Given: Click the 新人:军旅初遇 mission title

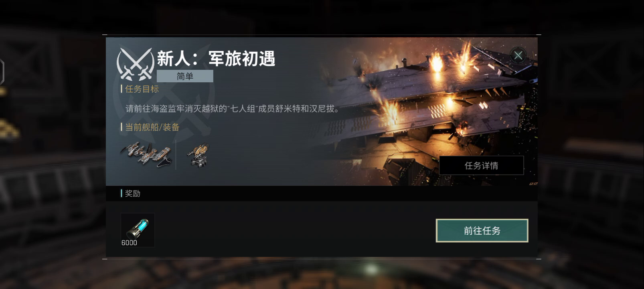Looking at the screenshot, I should coord(216,59).
